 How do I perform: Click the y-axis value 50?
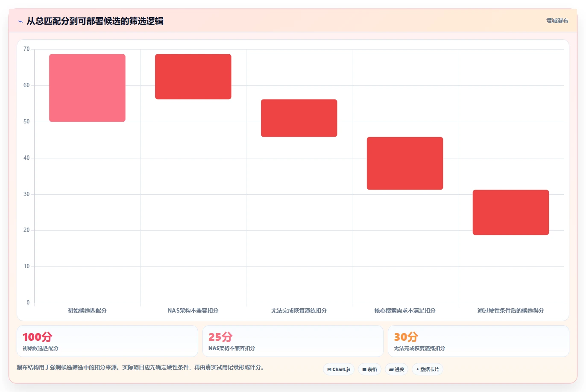[26, 122]
